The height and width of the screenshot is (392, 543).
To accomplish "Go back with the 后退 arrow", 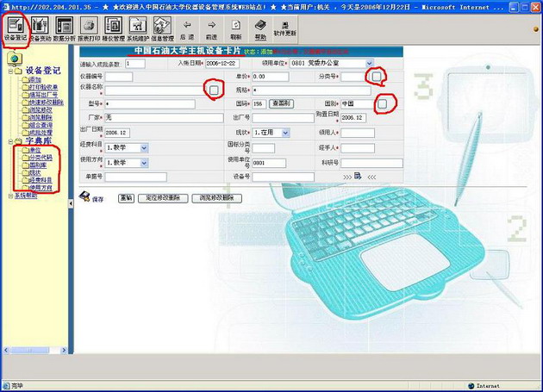I will 187,28.
